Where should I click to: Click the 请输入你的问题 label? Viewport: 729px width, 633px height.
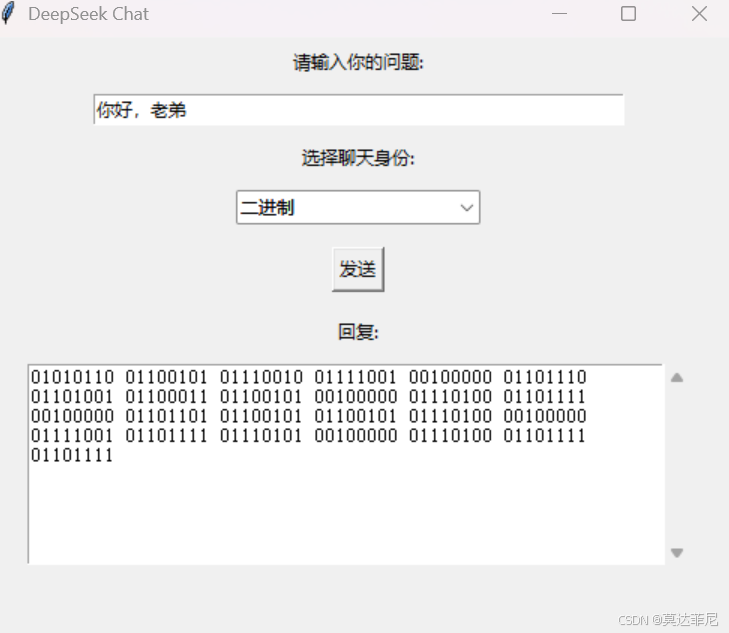click(358, 62)
